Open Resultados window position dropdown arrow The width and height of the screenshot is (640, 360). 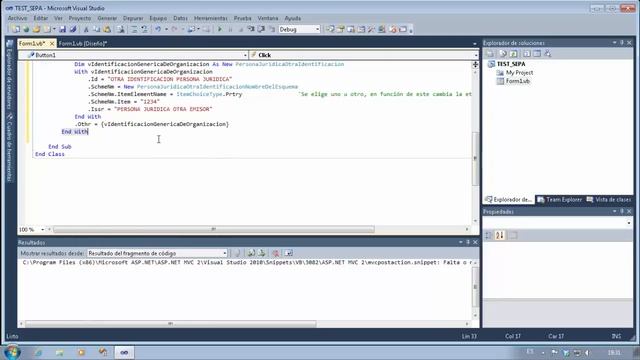pos(461,242)
